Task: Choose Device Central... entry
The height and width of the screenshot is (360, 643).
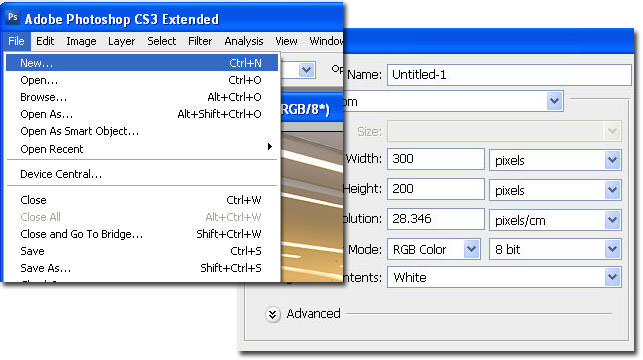Action: (142, 174)
